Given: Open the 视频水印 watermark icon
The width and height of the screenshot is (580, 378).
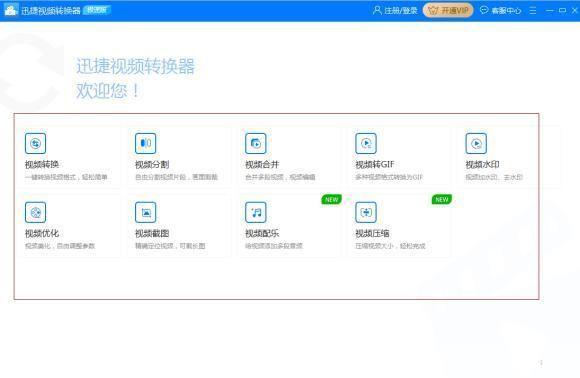Looking at the screenshot, I should coord(476,144).
